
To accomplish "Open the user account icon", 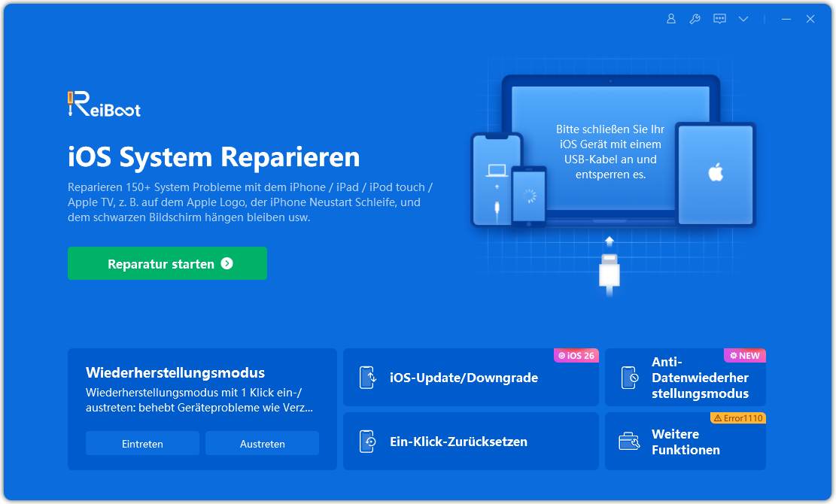I will click(x=670, y=19).
